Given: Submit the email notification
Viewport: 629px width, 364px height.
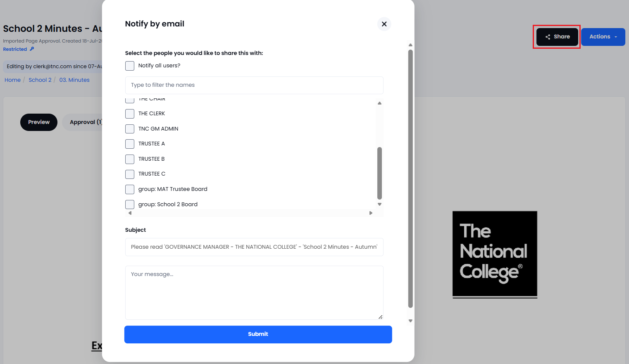Looking at the screenshot, I should [x=258, y=334].
